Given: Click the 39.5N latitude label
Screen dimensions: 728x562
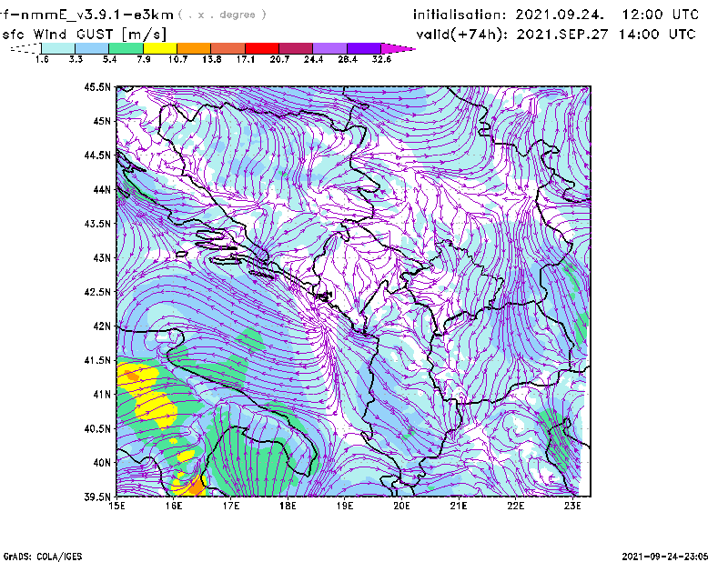Looking at the screenshot, I should [x=97, y=497].
